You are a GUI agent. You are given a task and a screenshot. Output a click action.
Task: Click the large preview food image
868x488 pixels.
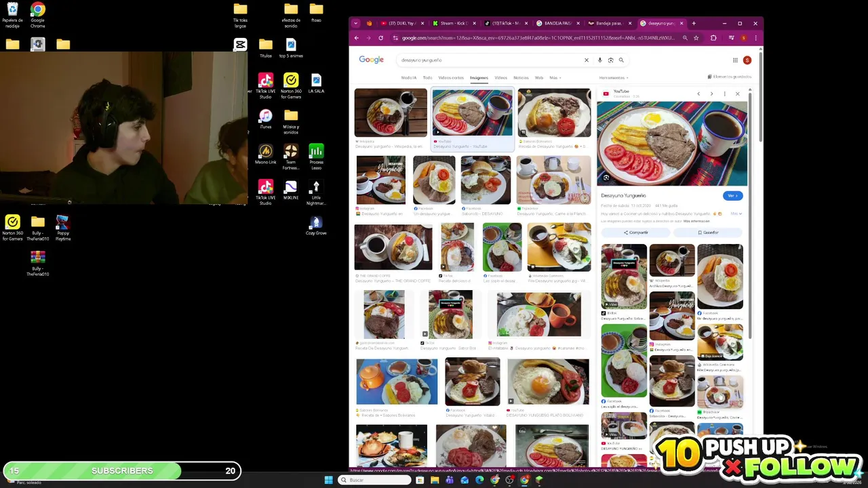672,143
